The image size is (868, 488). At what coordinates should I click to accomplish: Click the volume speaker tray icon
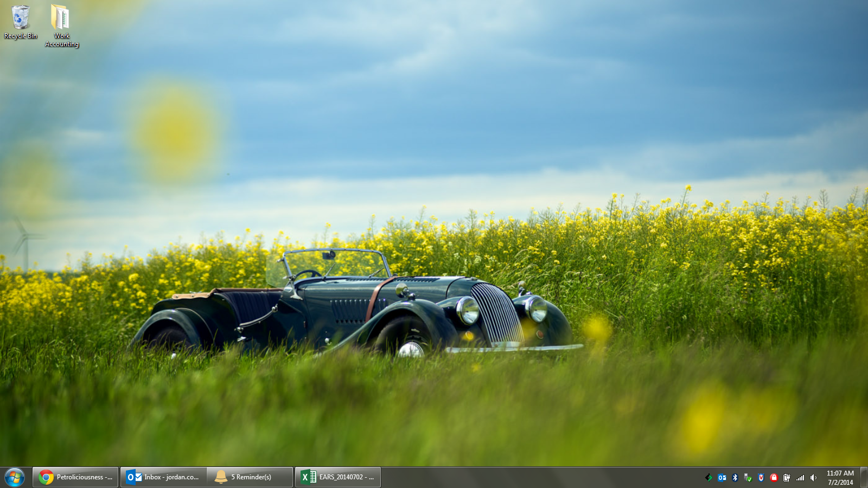pyautogui.click(x=813, y=478)
